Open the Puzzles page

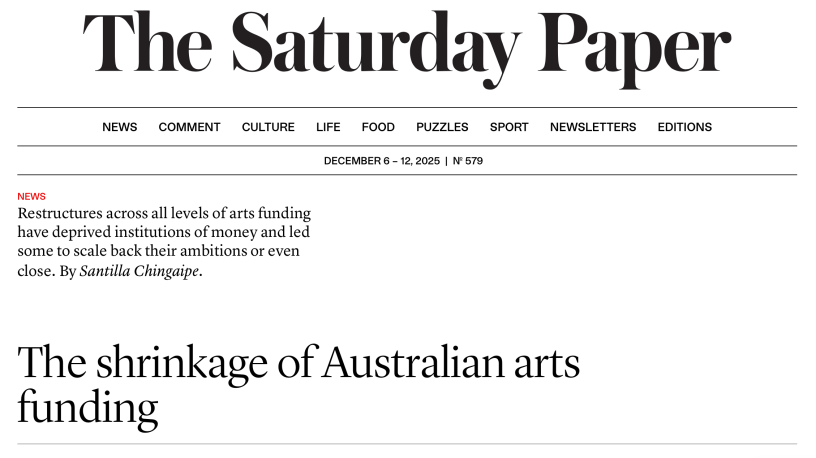pos(442,127)
